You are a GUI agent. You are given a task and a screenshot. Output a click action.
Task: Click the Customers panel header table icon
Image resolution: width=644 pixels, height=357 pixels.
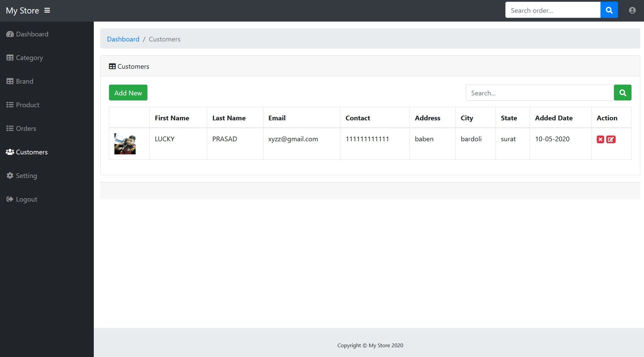[112, 66]
